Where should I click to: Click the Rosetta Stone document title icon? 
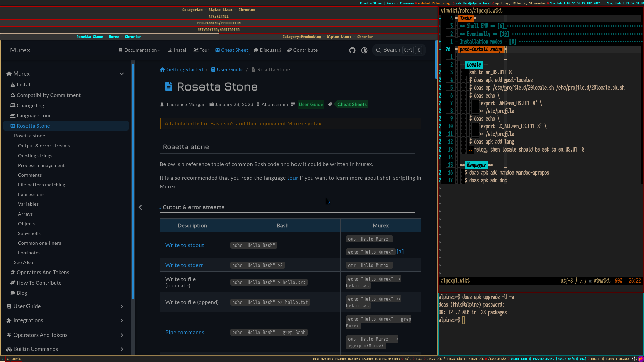169,87
